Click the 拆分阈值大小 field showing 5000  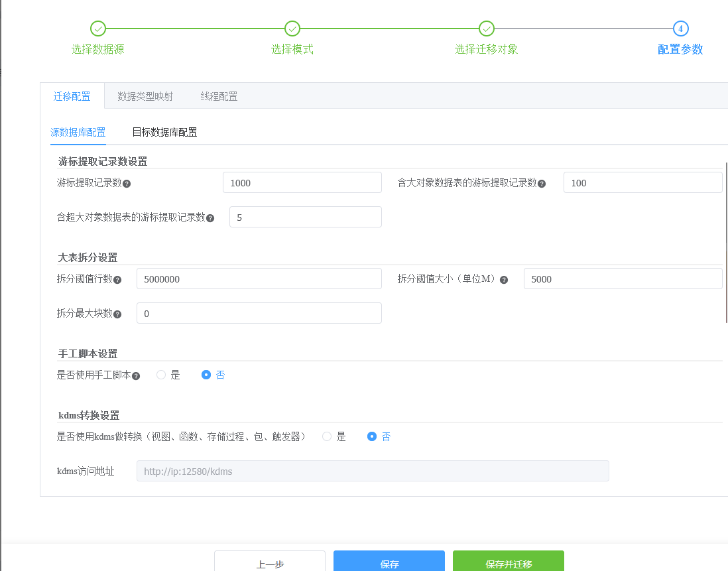pyautogui.click(x=623, y=279)
